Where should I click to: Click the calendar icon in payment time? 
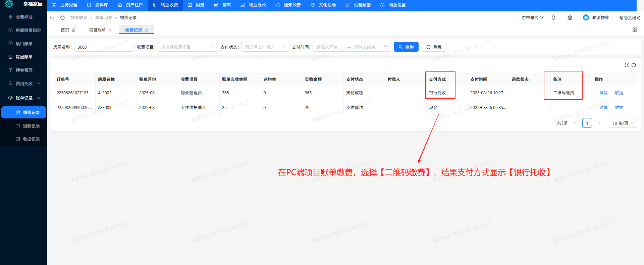click(385, 47)
